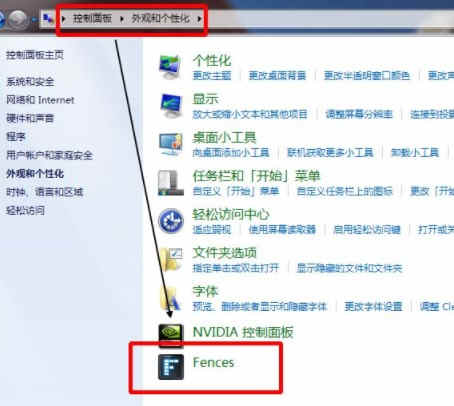454x406 pixels.
Task: Click the 文件夹选项 folder icon
Action: click(171, 259)
